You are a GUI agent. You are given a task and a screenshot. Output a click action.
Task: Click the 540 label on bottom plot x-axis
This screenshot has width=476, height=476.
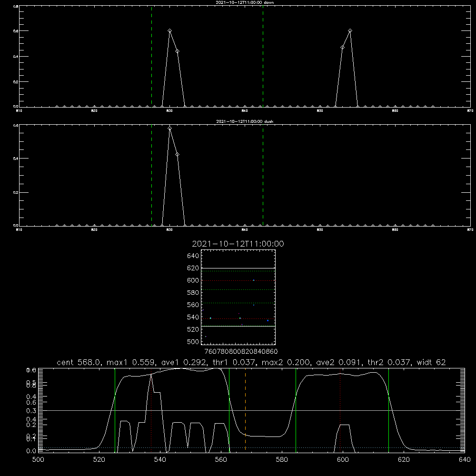[x=160, y=460]
